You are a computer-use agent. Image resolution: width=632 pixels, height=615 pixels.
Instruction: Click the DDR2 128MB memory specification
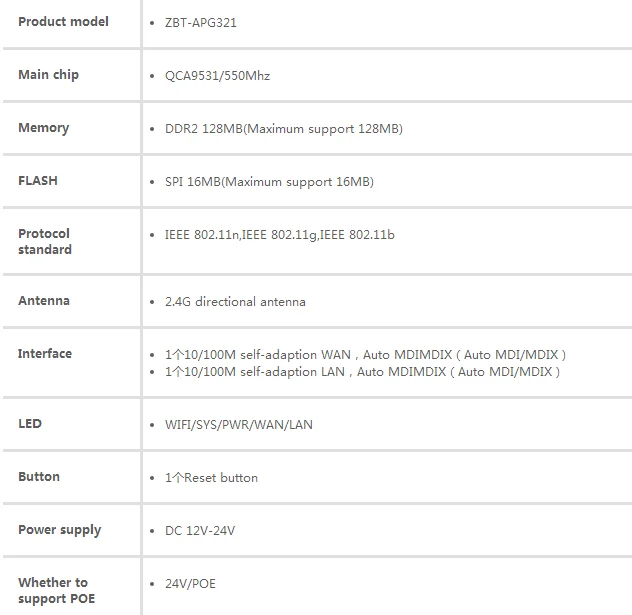click(x=284, y=129)
